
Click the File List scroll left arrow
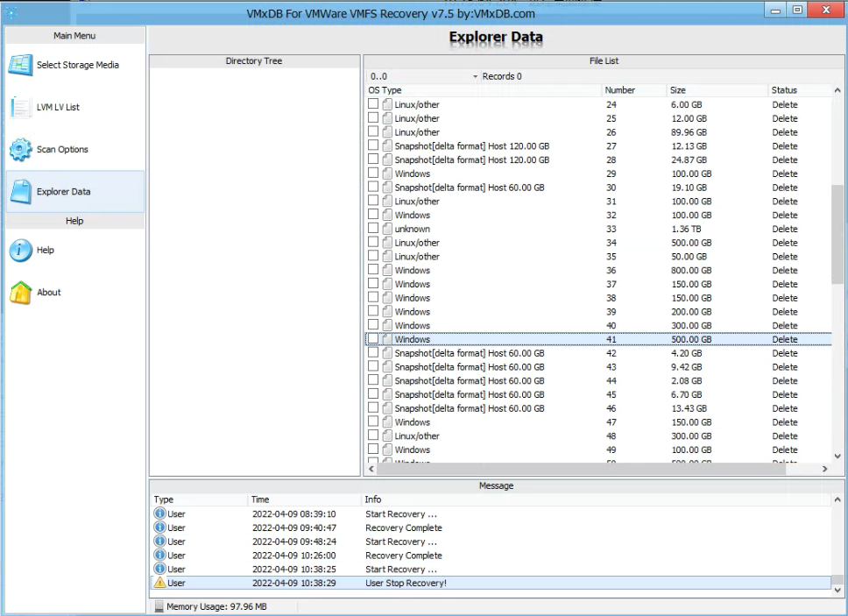(371, 469)
